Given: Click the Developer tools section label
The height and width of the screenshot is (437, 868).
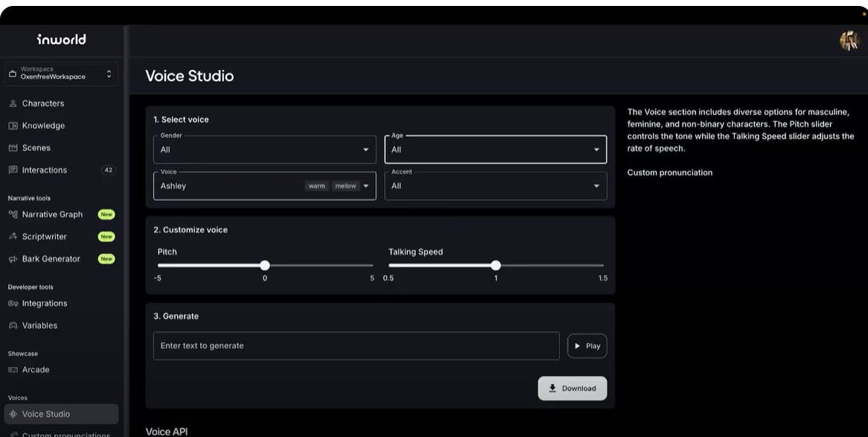Looking at the screenshot, I should pyautogui.click(x=31, y=287).
